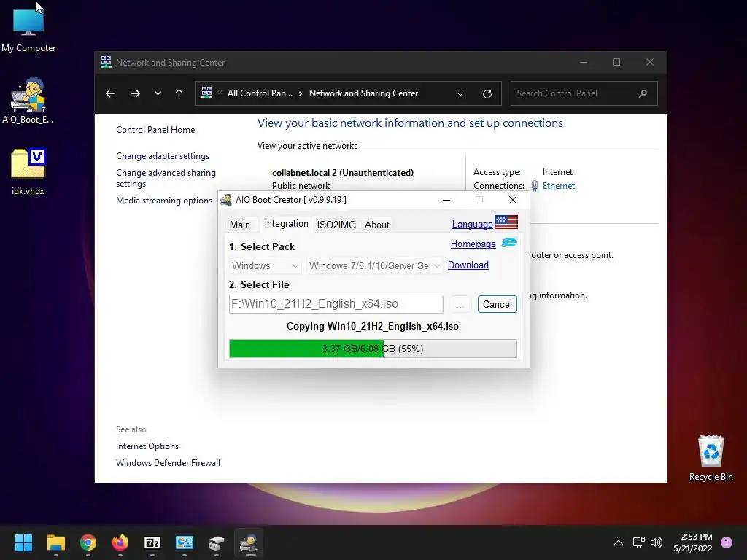Switch to Control Panel taskbar icon
This screenshot has height=560, width=747.
(x=185, y=542)
